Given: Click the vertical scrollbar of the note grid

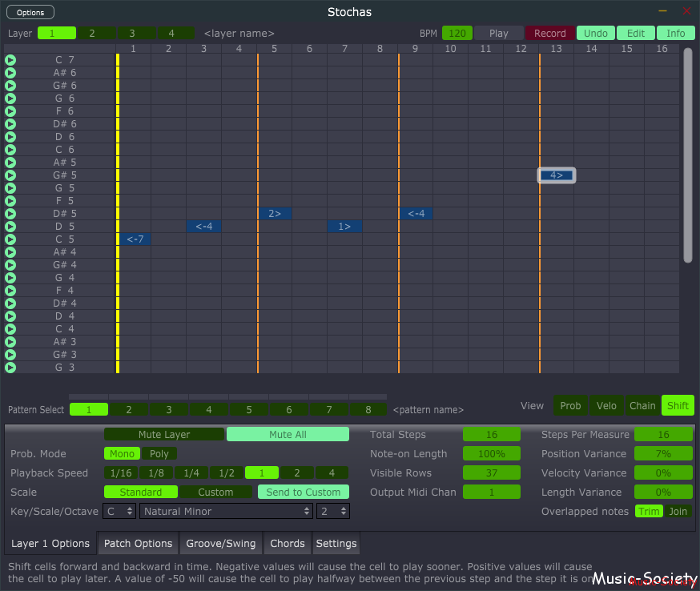Looking at the screenshot, I should click(x=687, y=155).
